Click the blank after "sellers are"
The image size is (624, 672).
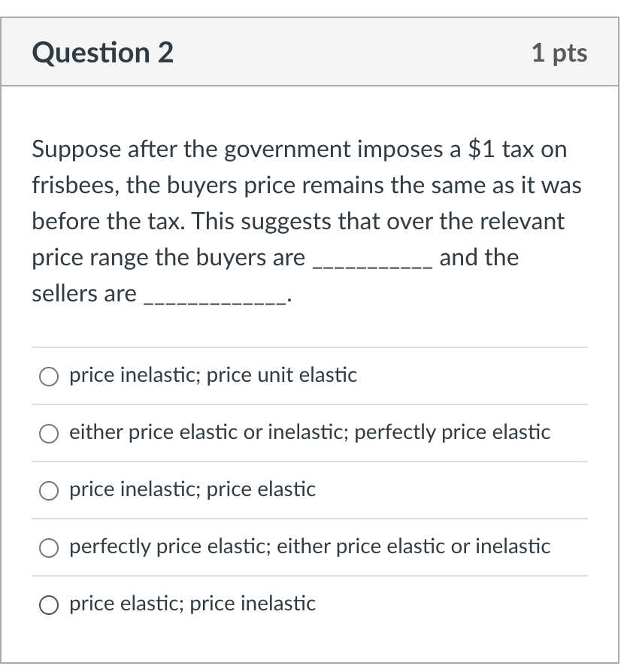tap(213, 296)
